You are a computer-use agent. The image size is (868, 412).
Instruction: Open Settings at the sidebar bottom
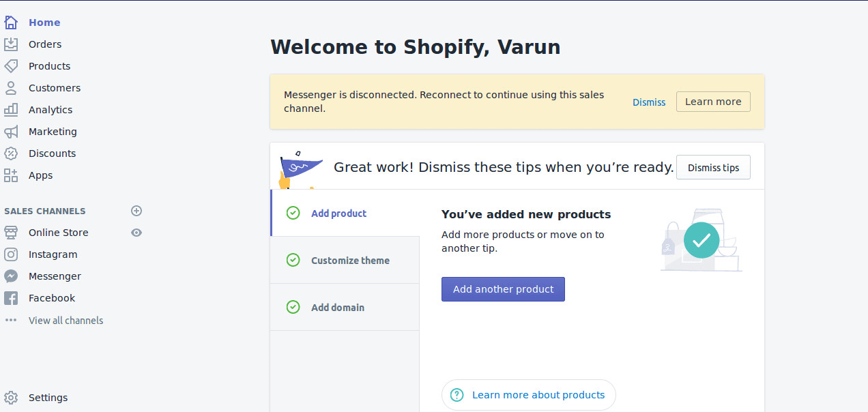click(x=48, y=398)
